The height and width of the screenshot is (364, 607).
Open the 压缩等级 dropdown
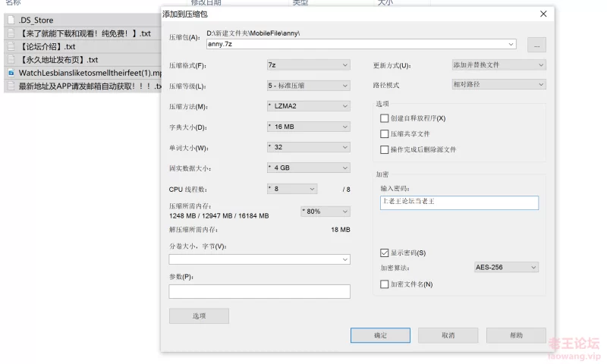[x=309, y=86]
